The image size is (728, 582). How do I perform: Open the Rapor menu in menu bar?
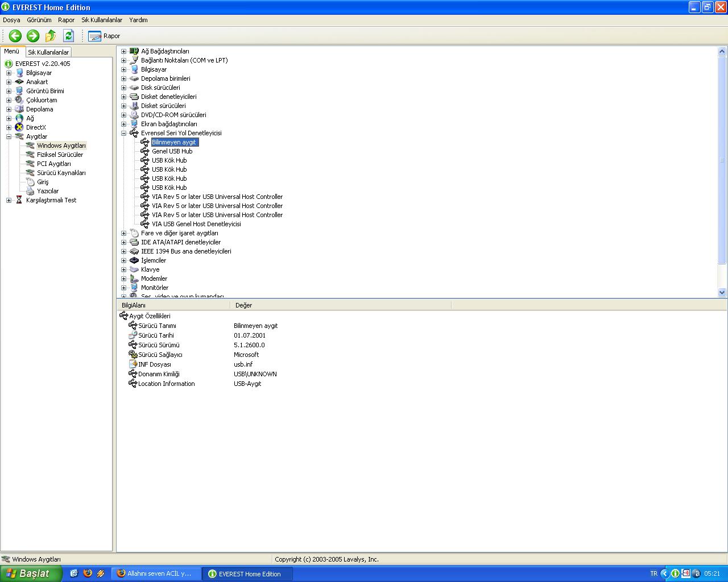point(66,20)
